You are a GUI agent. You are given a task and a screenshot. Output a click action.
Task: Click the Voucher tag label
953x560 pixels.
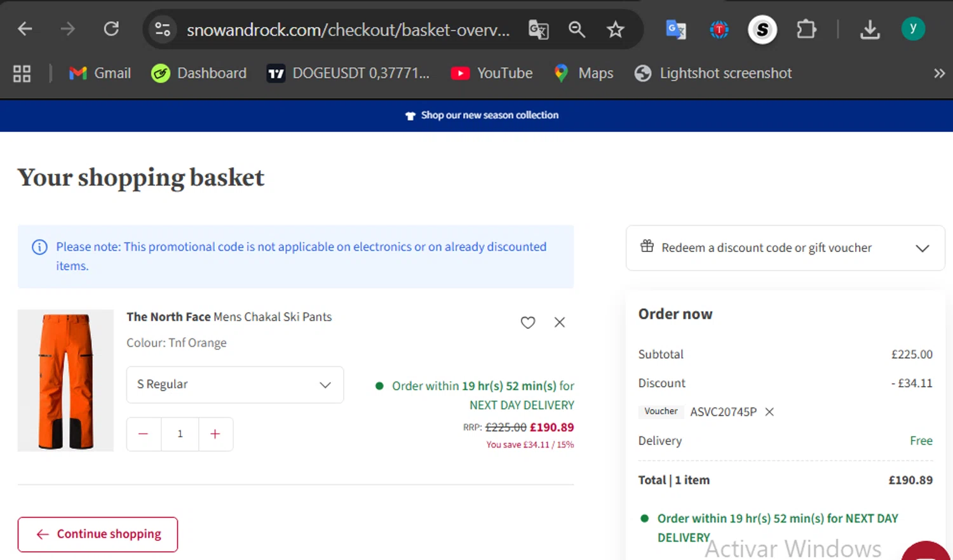(661, 411)
